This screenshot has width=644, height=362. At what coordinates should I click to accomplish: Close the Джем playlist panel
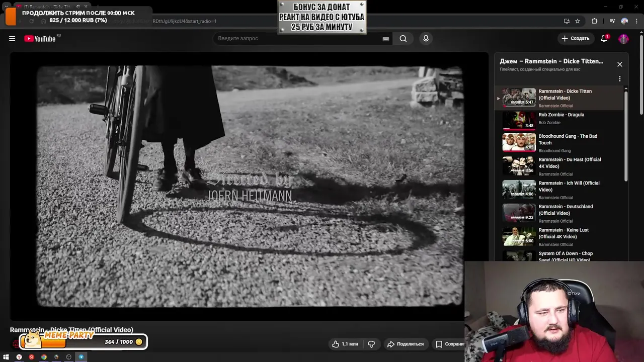pos(620,64)
